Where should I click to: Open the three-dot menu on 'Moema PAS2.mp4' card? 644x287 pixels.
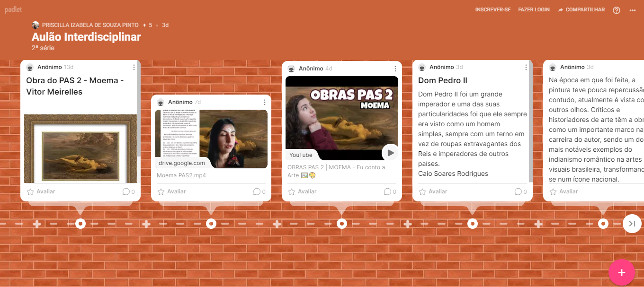(x=265, y=102)
